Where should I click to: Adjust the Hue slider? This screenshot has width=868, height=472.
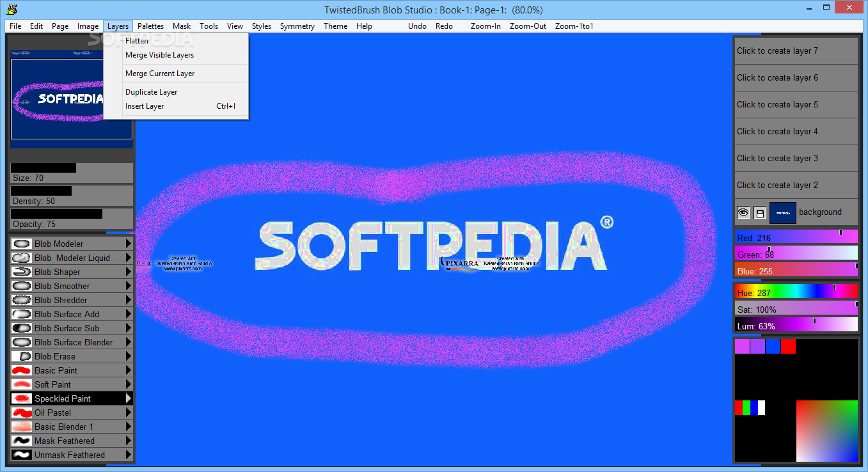click(796, 292)
